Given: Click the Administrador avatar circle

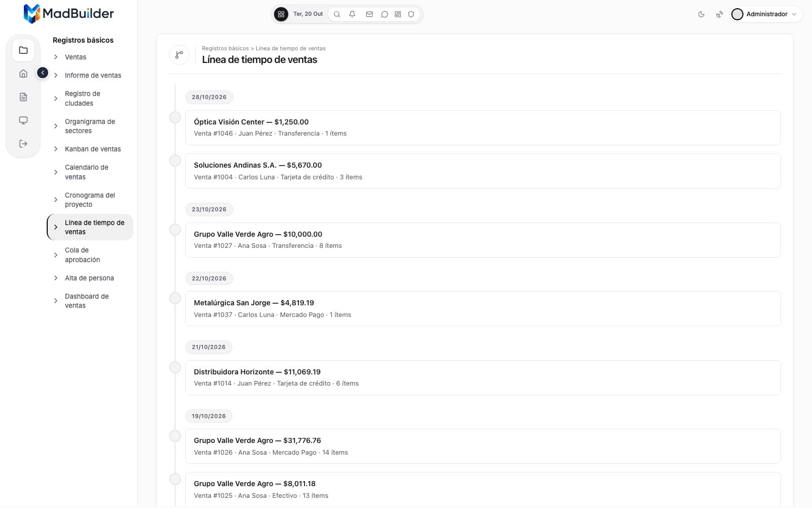Looking at the screenshot, I should (737, 14).
